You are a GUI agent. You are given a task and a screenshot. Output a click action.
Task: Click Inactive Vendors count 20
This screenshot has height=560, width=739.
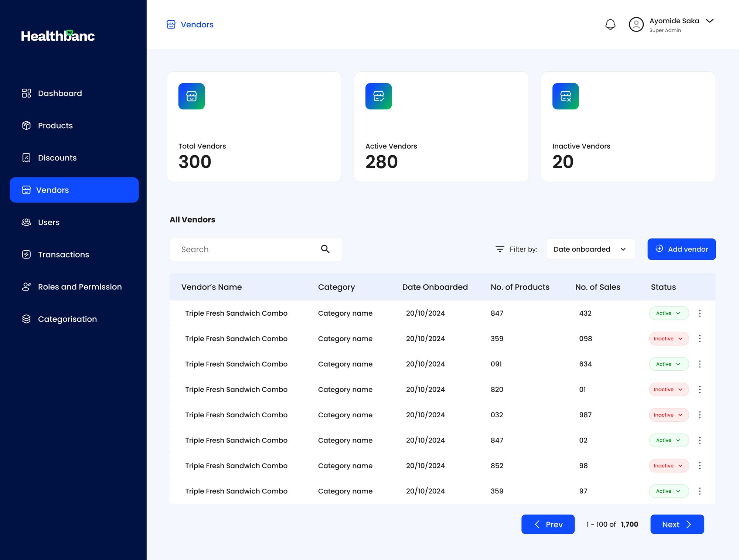[563, 162]
